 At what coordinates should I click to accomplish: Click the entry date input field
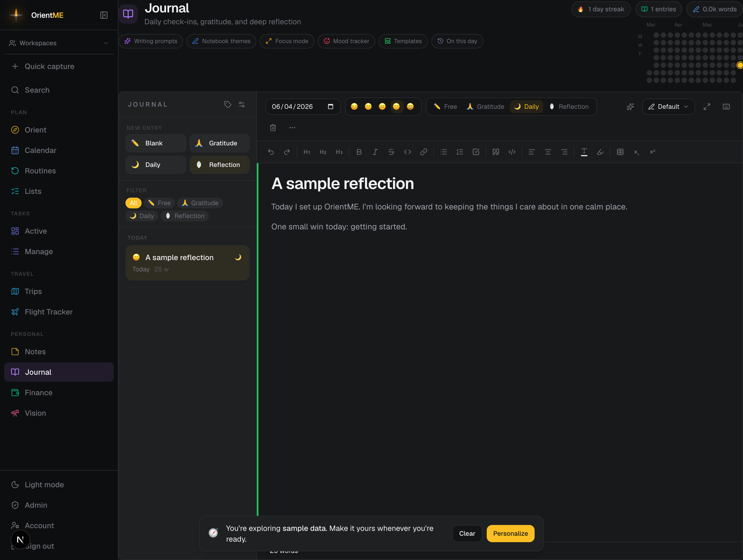click(x=303, y=106)
